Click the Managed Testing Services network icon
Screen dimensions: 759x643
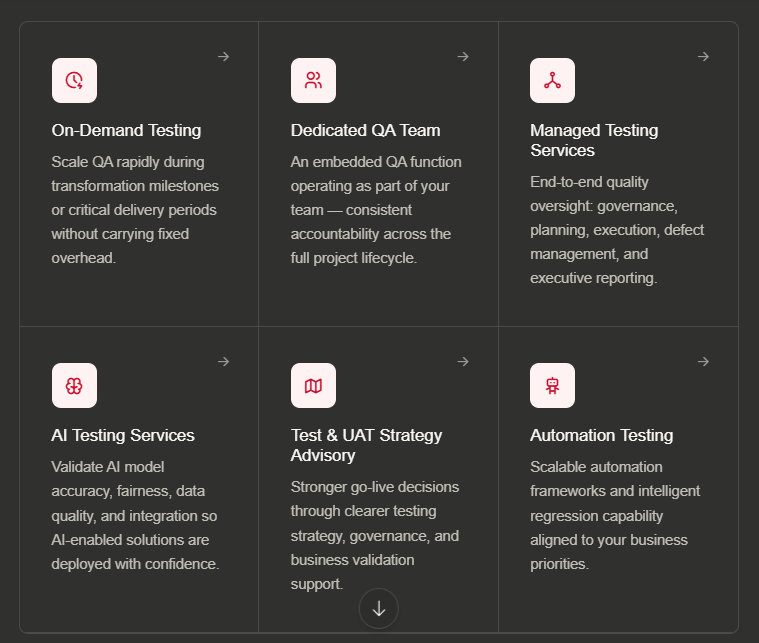(x=552, y=80)
